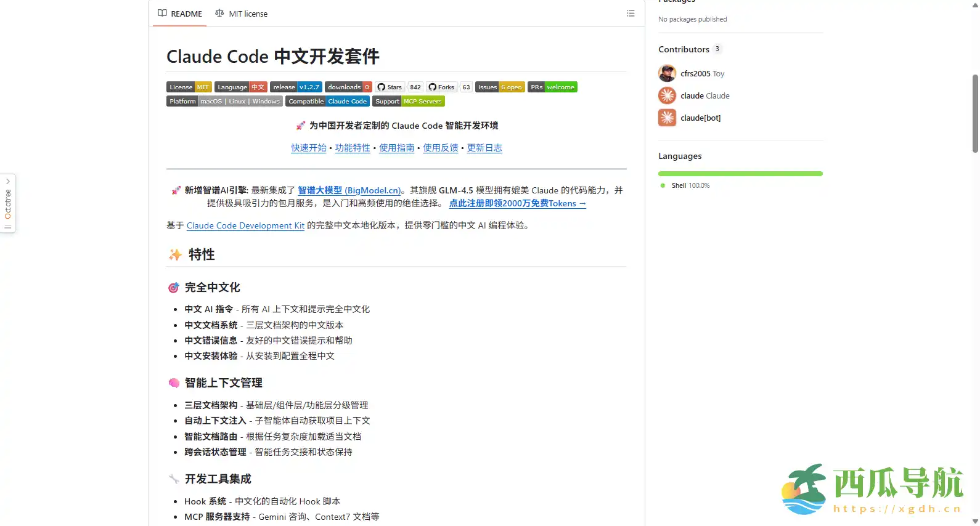Click the GitHub Stars badge
The image size is (980, 526).
point(399,87)
